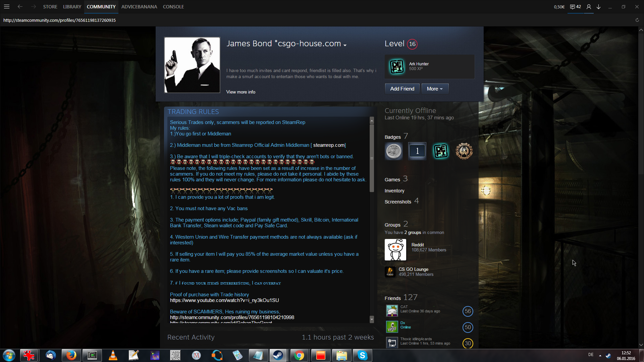Open the friends profile icon in top bar

coord(589,7)
